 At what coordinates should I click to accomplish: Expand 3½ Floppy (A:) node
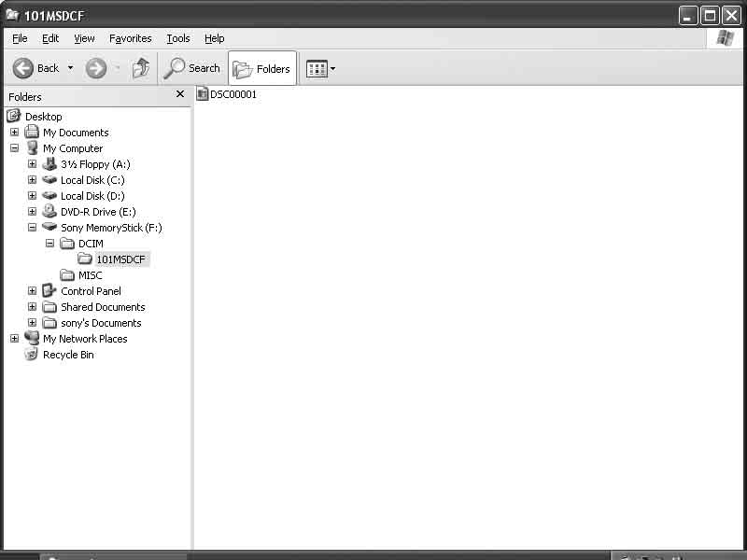pyautogui.click(x=32, y=164)
